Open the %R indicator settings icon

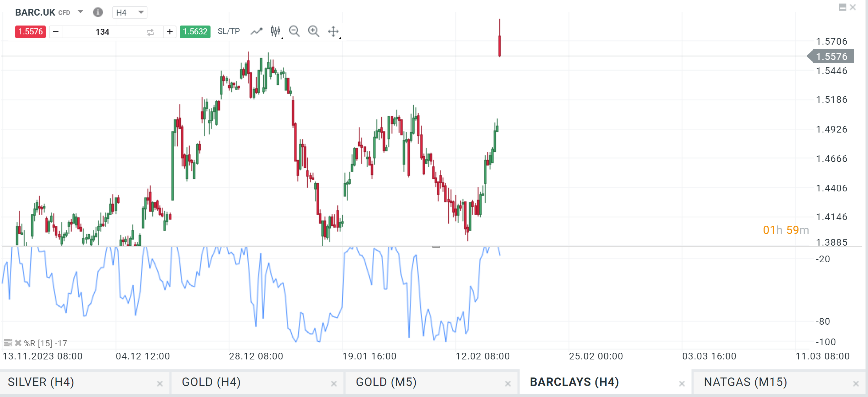[x=8, y=343]
